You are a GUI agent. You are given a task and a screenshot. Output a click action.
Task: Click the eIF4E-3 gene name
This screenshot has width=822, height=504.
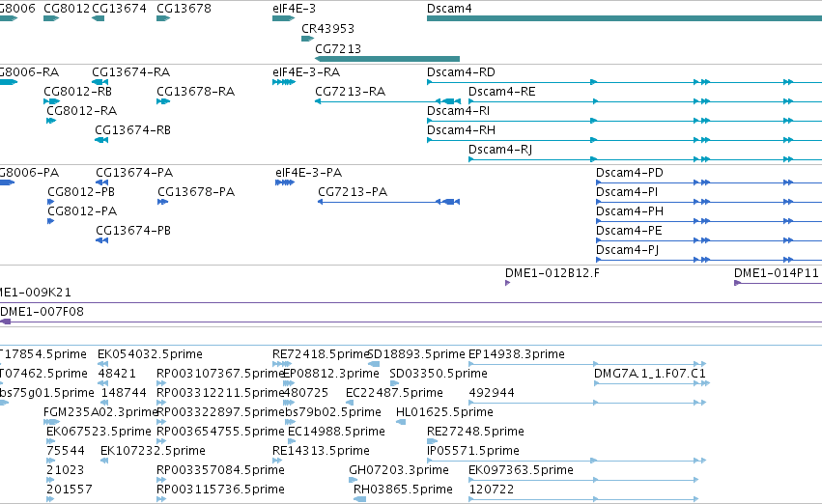pos(294,9)
